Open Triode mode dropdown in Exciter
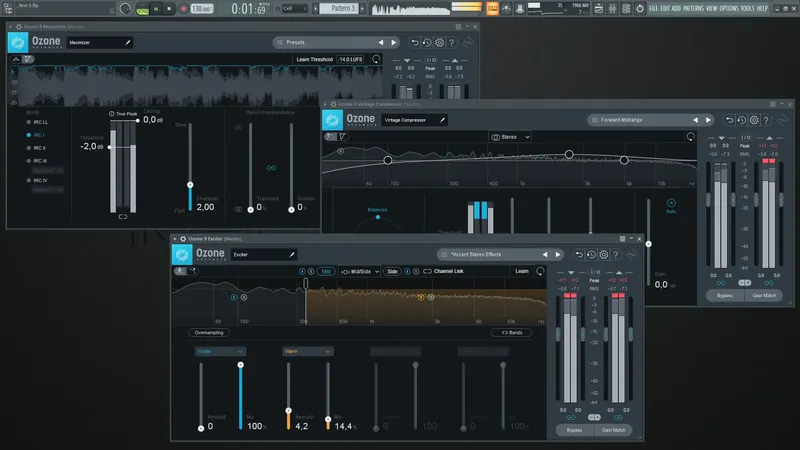The image size is (800, 450). [220, 352]
